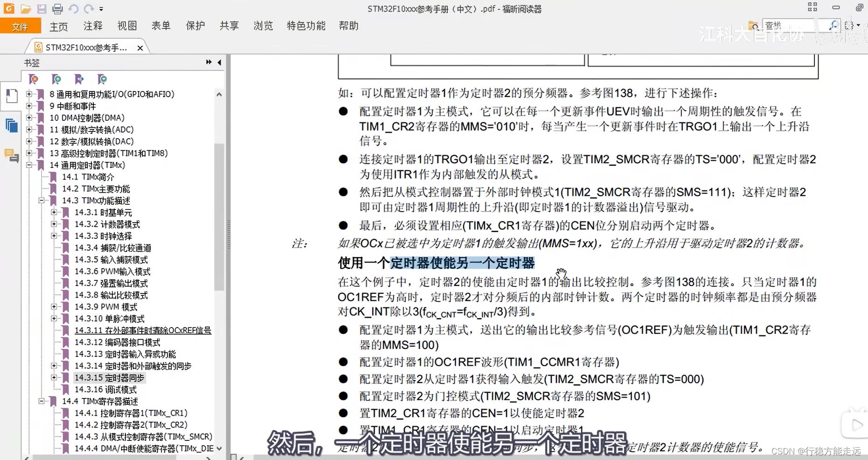This screenshot has width=868, height=460.
Task: Collapse the bookmark panel with the left arrow
Action: [219, 62]
